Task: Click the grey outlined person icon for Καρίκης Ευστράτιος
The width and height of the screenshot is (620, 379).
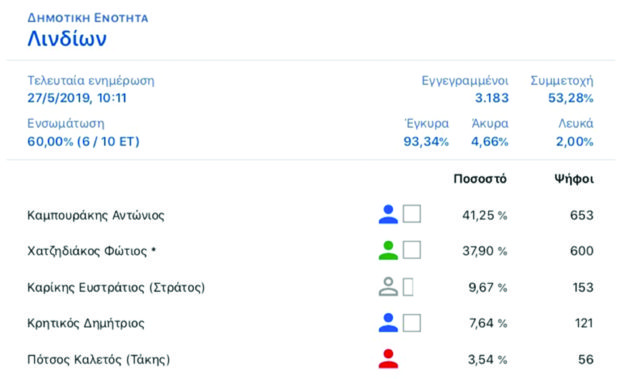Action: point(388,287)
